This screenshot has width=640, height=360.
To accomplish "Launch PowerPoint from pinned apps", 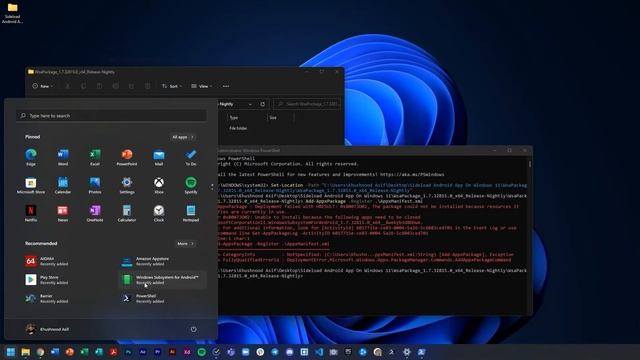I will pyautogui.click(x=127, y=157).
